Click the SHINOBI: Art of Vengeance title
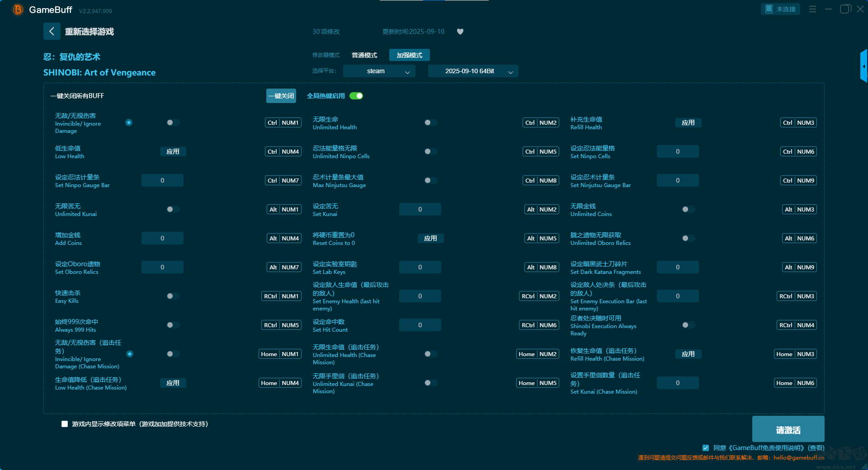 click(x=99, y=72)
